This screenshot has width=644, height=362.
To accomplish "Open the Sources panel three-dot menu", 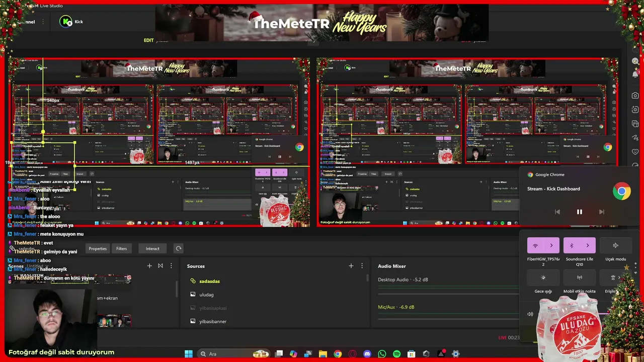I will tap(362, 266).
